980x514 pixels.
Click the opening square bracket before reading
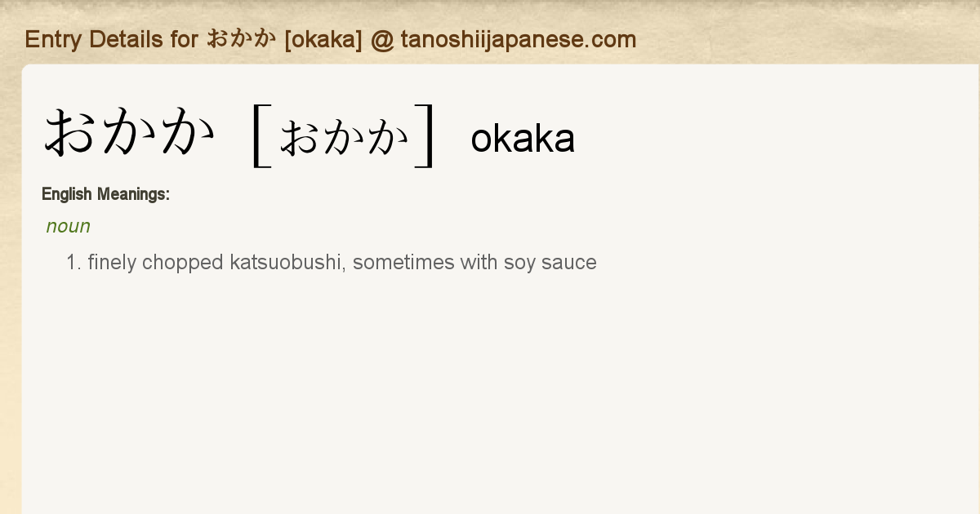tap(261, 135)
